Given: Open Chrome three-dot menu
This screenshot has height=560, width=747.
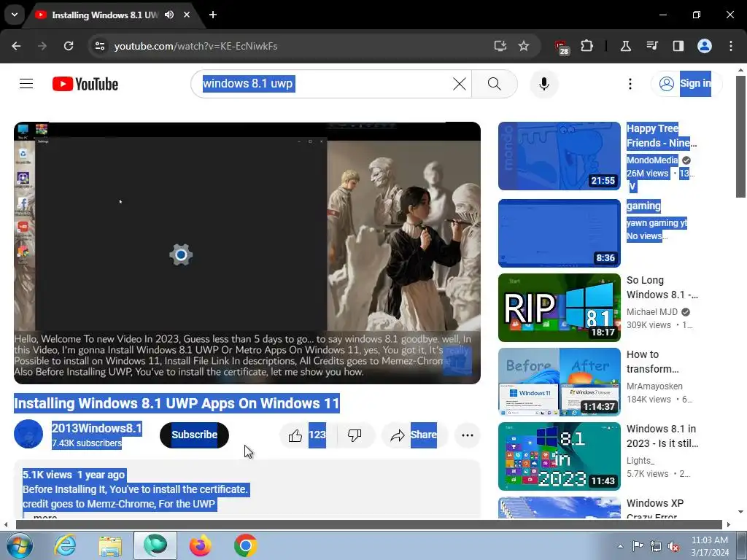Looking at the screenshot, I should point(731,46).
